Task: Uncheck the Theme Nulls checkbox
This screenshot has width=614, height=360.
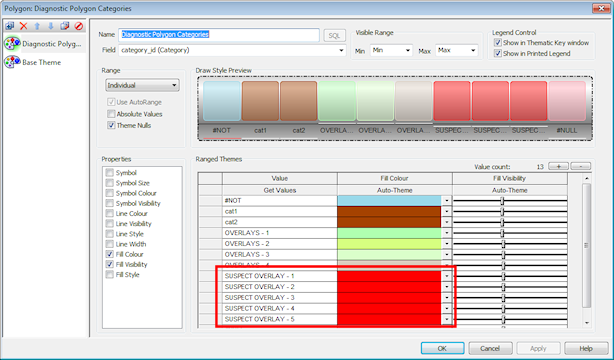Action: tap(111, 125)
